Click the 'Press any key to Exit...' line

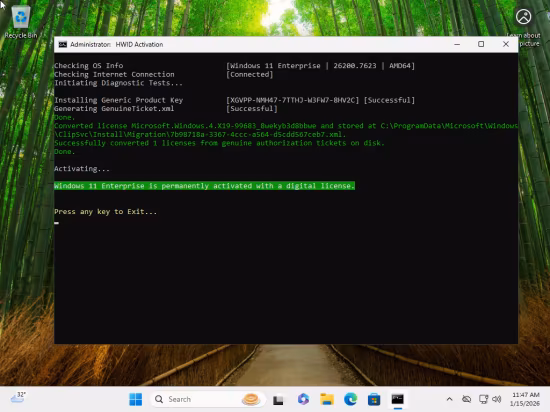tap(105, 212)
